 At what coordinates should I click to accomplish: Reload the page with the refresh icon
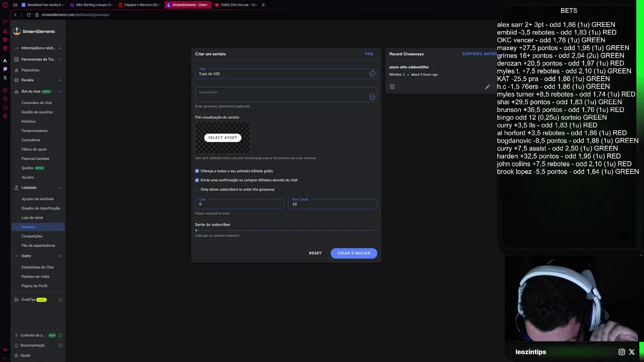tap(29, 15)
